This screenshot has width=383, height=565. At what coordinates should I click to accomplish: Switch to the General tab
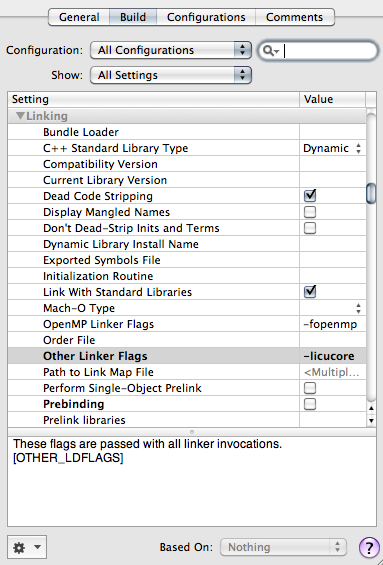(x=79, y=17)
